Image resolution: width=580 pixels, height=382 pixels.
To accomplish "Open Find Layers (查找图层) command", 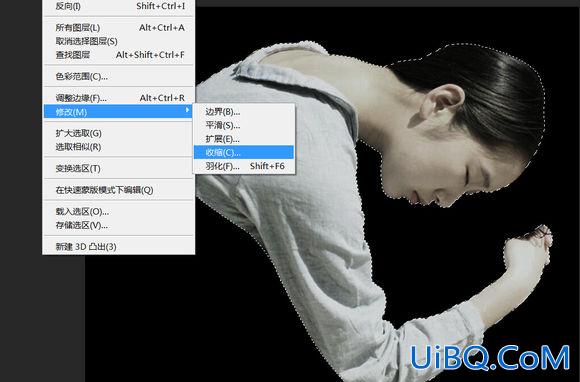I will (x=119, y=55).
